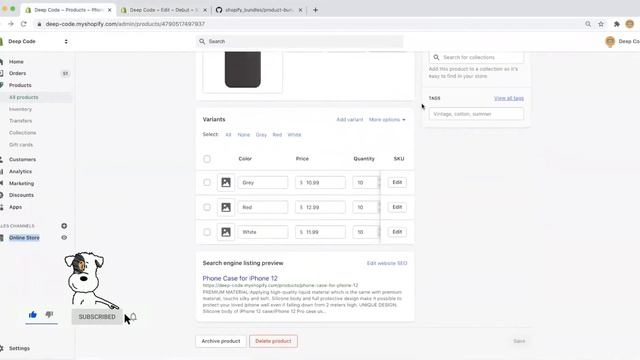Screen dimensions: 640x360
Task: Click Delete product button
Action: coord(273,341)
